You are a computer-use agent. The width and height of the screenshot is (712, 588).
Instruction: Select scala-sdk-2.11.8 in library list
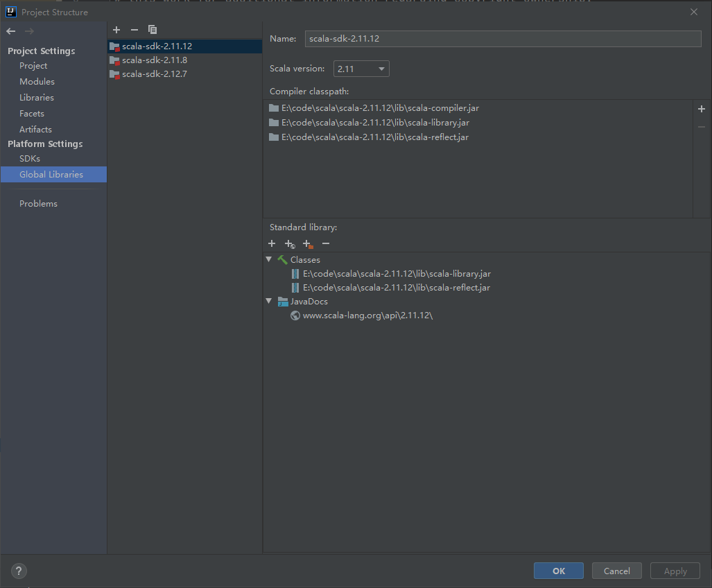pyautogui.click(x=185, y=60)
